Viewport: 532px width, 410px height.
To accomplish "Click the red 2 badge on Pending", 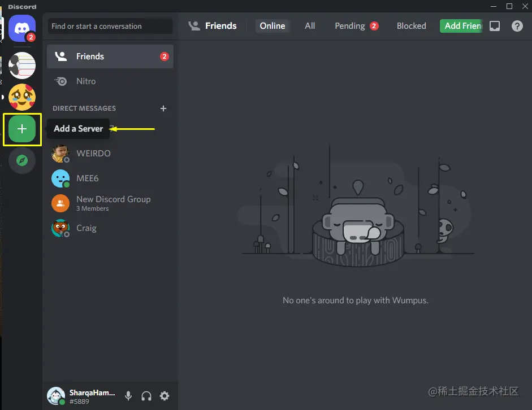I will 374,26.
